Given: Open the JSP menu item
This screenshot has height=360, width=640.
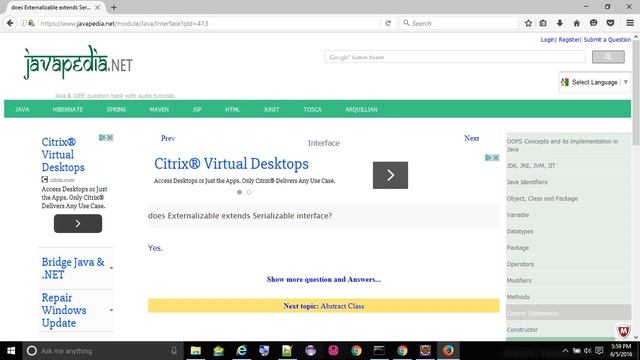Looking at the screenshot, I should pyautogui.click(x=197, y=109).
